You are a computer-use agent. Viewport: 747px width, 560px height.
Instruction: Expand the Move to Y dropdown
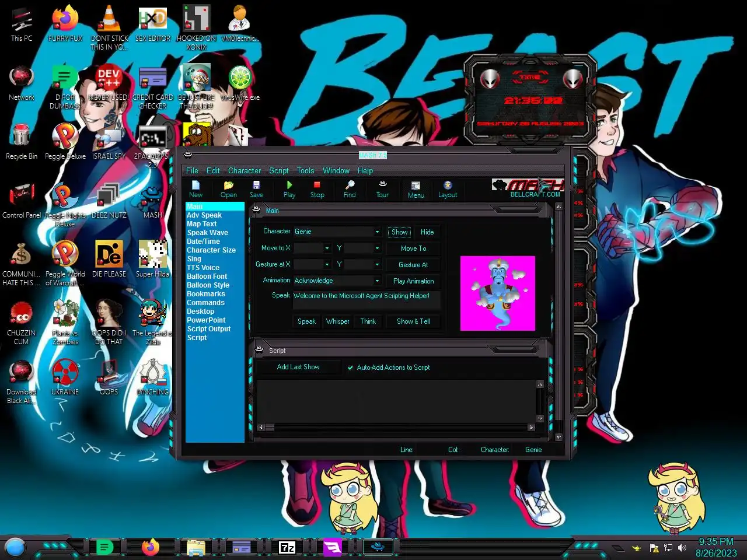377,248
